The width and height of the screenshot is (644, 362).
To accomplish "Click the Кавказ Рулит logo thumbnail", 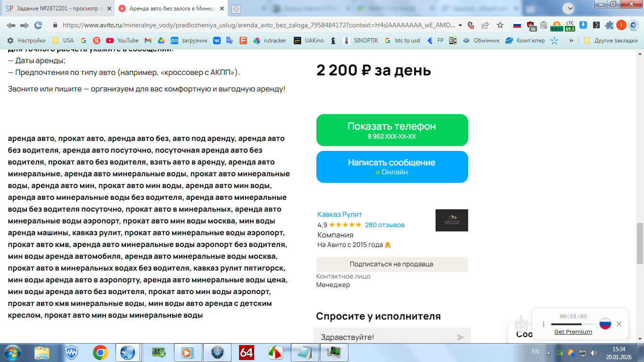I will point(452,220).
